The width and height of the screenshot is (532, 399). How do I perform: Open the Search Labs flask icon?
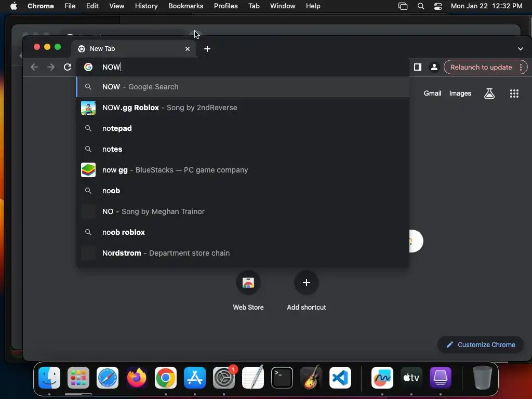coord(489,94)
